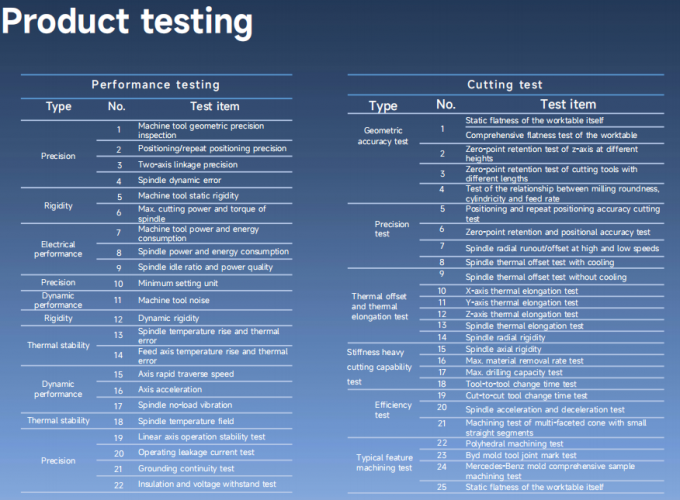
Task: Click Max. material removal rate test
Action: click(524, 361)
